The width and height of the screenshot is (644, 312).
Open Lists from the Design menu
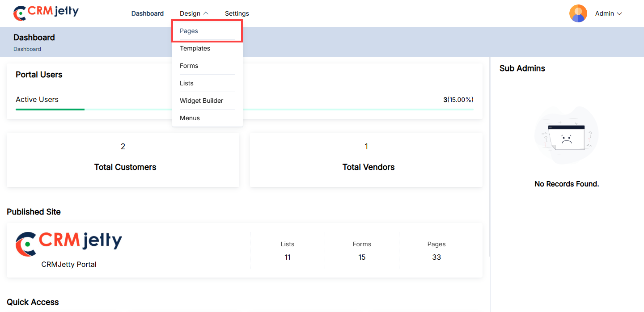[x=186, y=83]
